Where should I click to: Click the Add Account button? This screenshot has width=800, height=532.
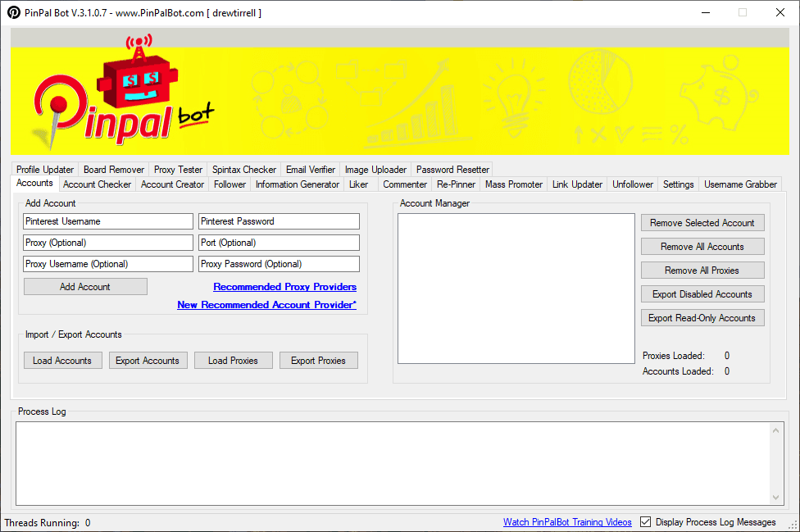coord(85,286)
